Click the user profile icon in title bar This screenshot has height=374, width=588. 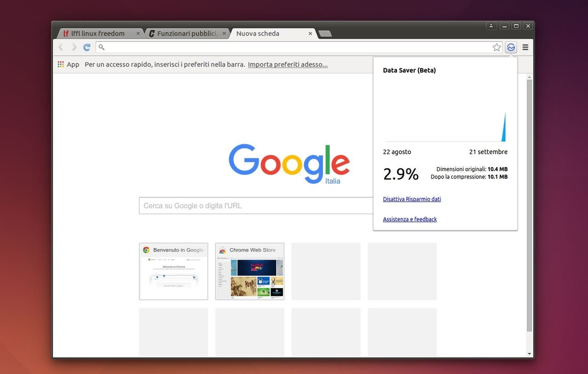[x=491, y=26]
